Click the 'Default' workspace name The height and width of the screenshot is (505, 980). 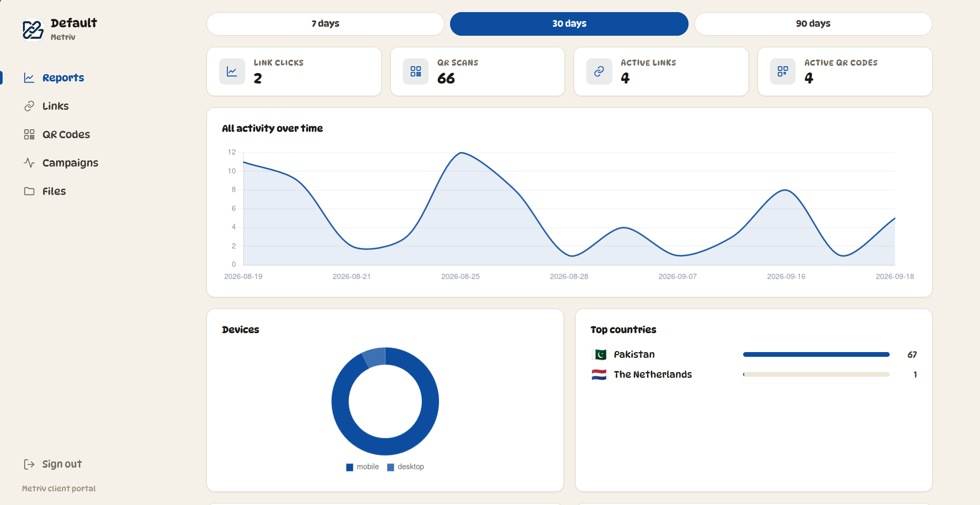coord(74,23)
